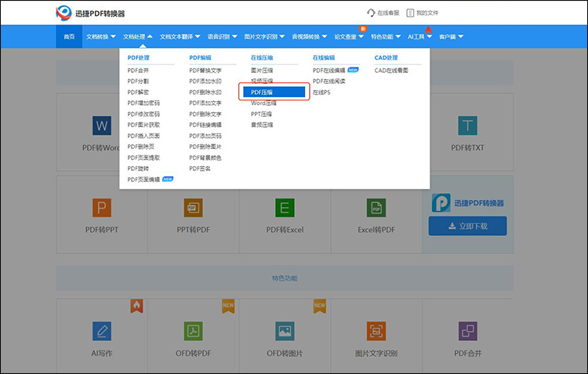588x374 pixels.
Task: Select PDF压缩 highlighted menu item
Action: [x=274, y=92]
